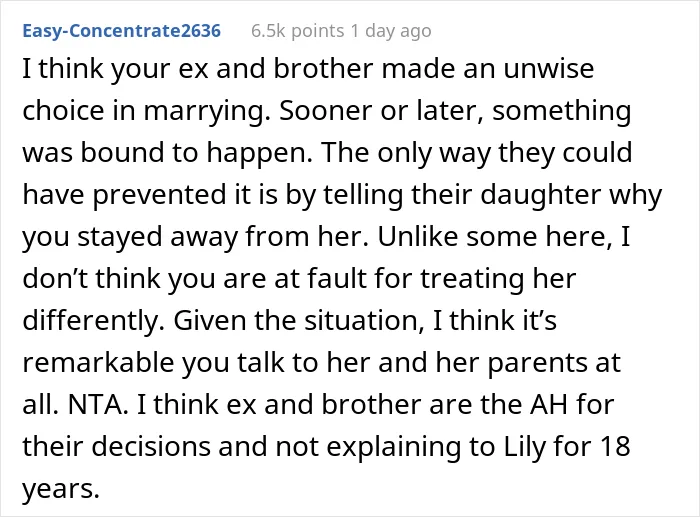Image resolution: width=700 pixels, height=517 pixels.
Task: Click the word "remarkable" in the comment
Action: (98, 363)
